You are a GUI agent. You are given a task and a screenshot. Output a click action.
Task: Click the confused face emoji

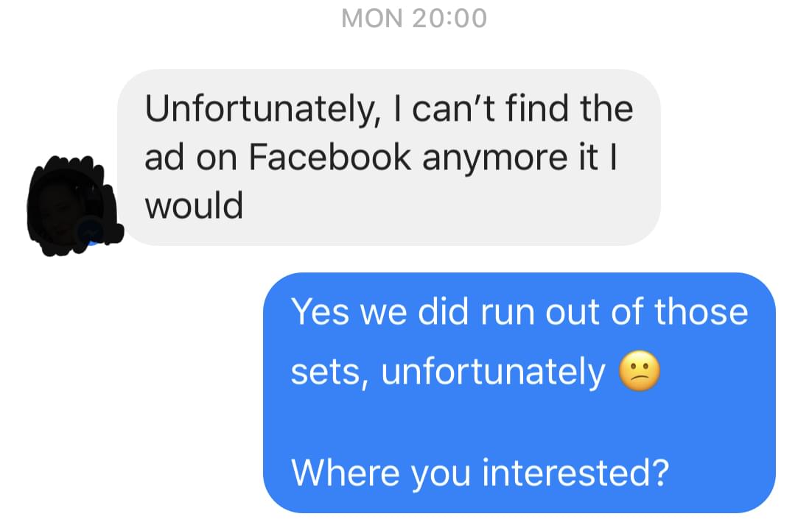click(638, 372)
